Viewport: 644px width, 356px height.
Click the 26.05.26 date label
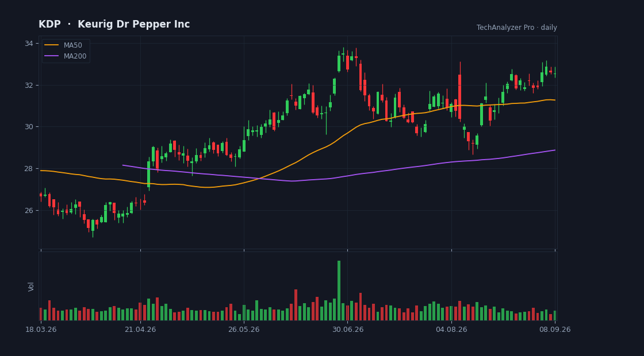244,330
